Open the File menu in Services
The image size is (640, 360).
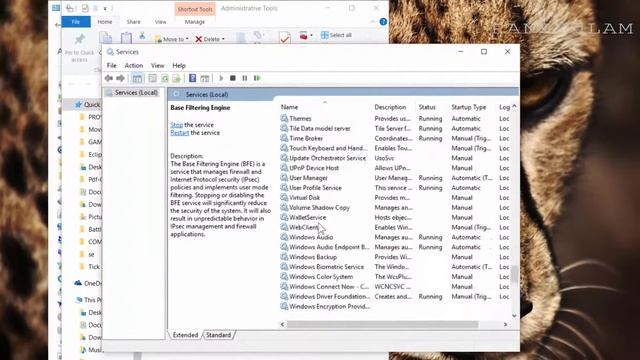[111, 65]
